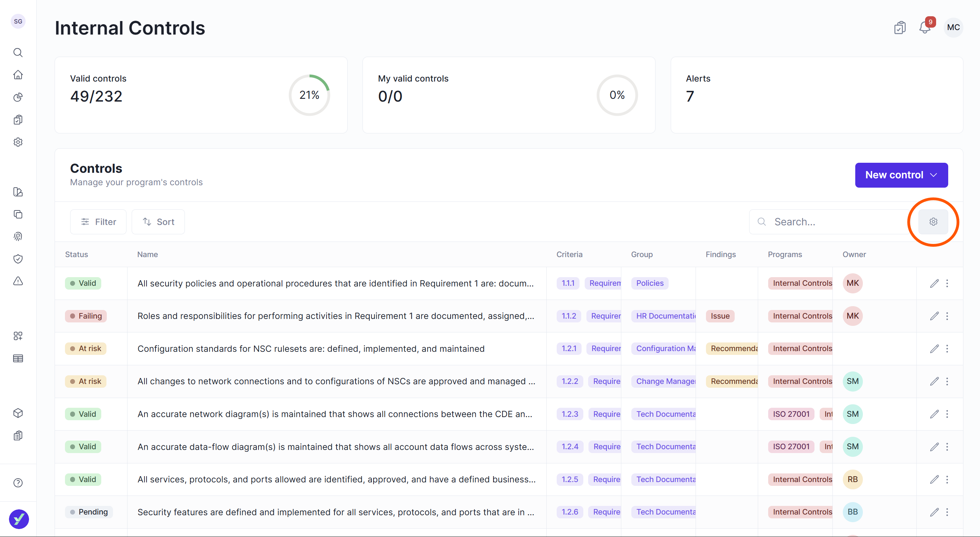Open notifications bell with 9 badge
Image resolution: width=980 pixels, height=537 pixels.
[x=924, y=28]
